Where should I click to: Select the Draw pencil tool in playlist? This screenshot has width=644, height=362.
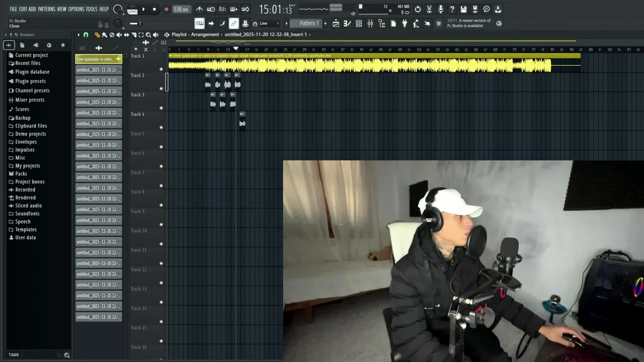click(97, 35)
